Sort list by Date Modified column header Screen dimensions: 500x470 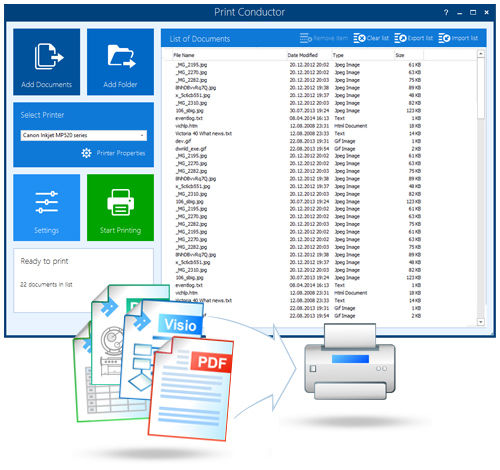click(x=303, y=55)
